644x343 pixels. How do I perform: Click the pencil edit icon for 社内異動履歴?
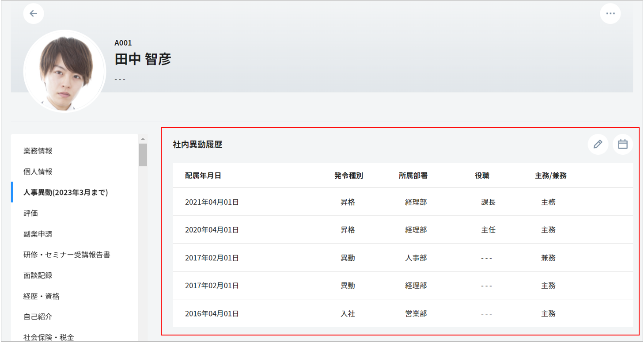click(x=598, y=144)
